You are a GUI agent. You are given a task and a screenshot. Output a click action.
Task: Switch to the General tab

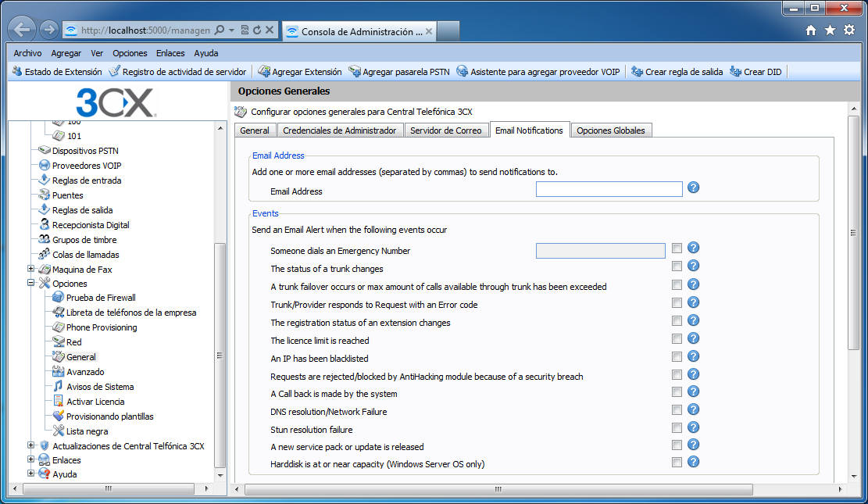pyautogui.click(x=255, y=130)
